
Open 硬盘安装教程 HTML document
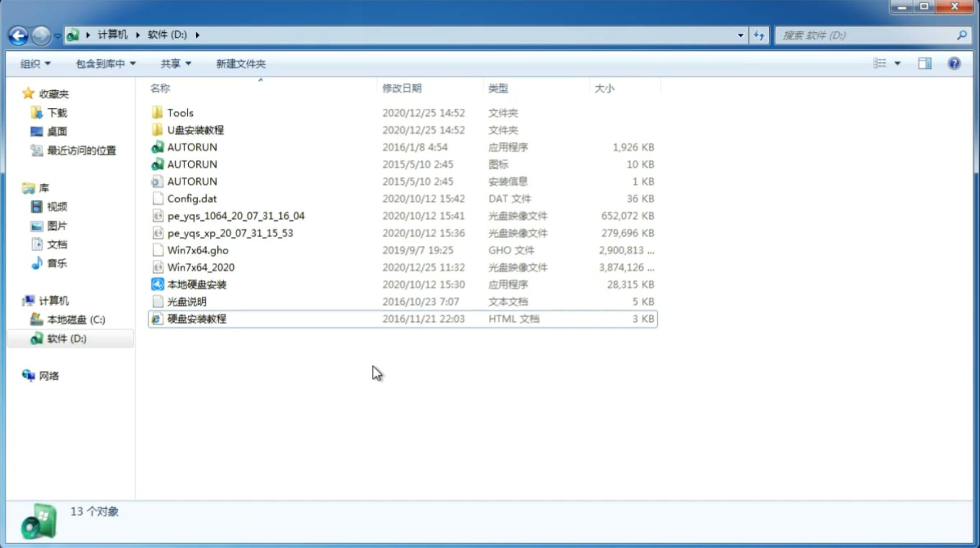coord(196,318)
